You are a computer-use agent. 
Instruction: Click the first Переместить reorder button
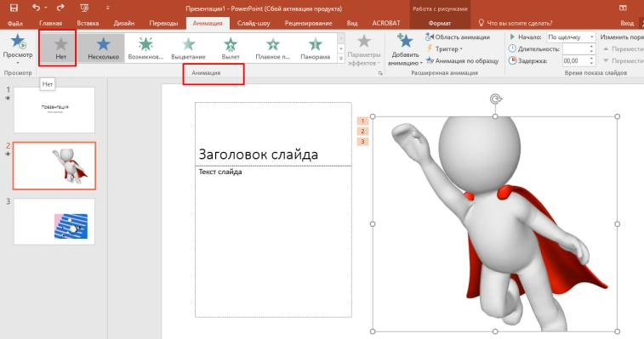coord(624,48)
